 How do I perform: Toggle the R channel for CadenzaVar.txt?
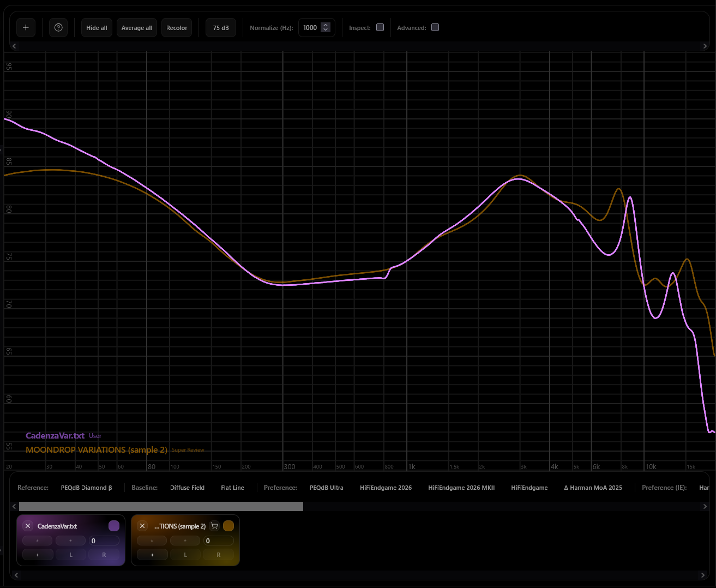pyautogui.click(x=104, y=555)
